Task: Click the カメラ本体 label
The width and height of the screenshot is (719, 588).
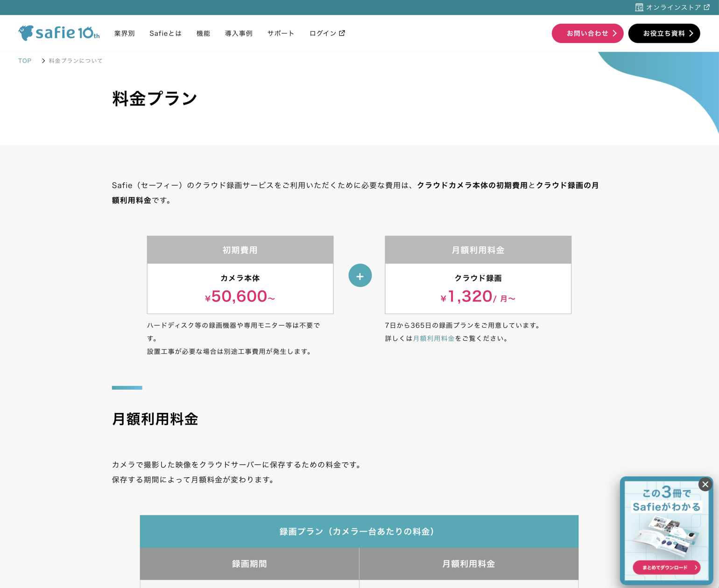Action: 240,278
